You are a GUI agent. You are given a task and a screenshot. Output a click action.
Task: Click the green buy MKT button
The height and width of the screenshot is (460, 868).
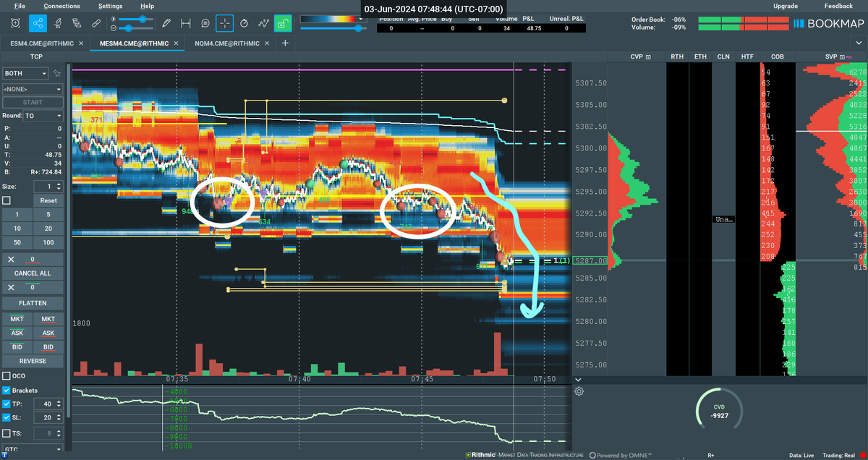click(x=17, y=319)
